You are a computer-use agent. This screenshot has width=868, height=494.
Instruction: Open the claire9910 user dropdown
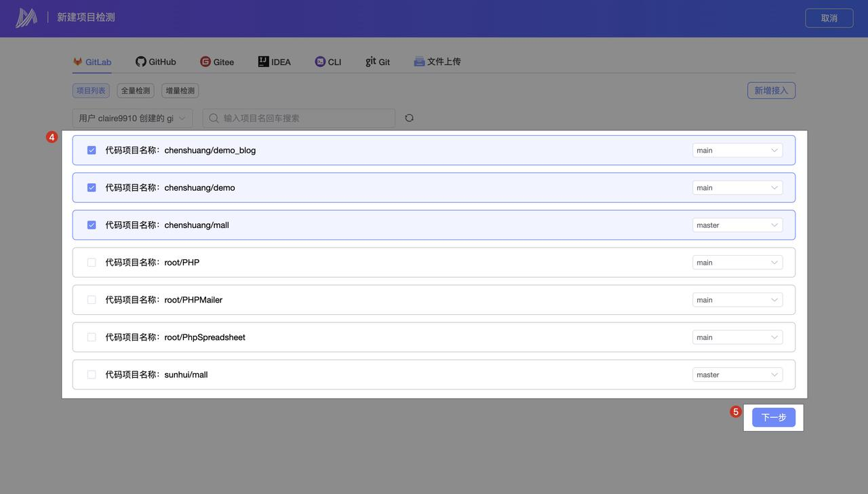pyautogui.click(x=132, y=118)
